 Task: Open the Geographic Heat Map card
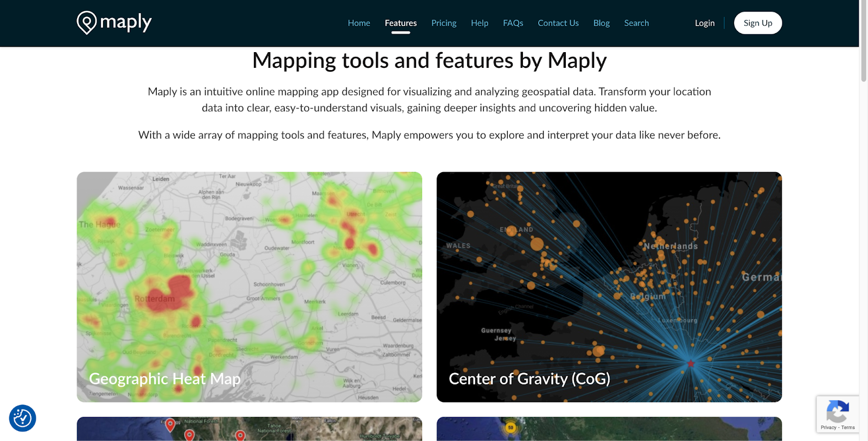(250, 287)
